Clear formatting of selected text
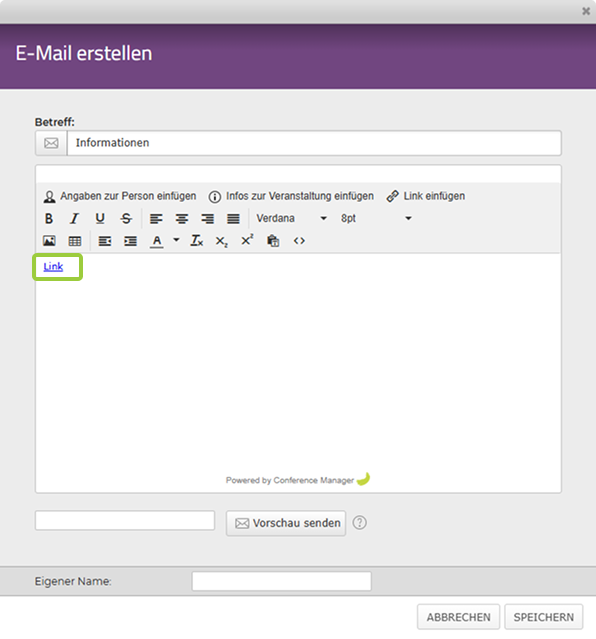The width and height of the screenshot is (596, 639). (196, 241)
